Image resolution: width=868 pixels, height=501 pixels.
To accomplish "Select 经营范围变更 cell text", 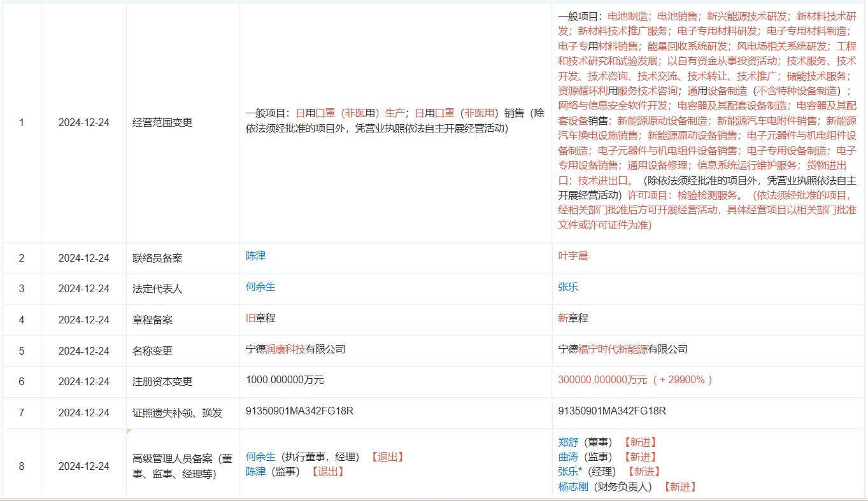I will click(x=162, y=123).
